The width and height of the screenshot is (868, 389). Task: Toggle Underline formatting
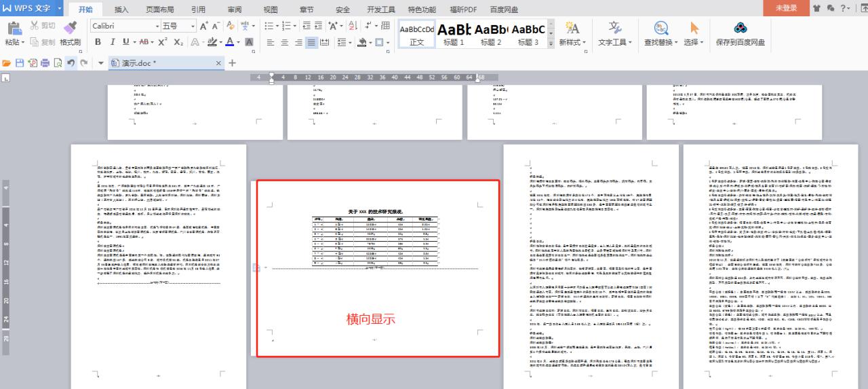pyautogui.click(x=125, y=42)
